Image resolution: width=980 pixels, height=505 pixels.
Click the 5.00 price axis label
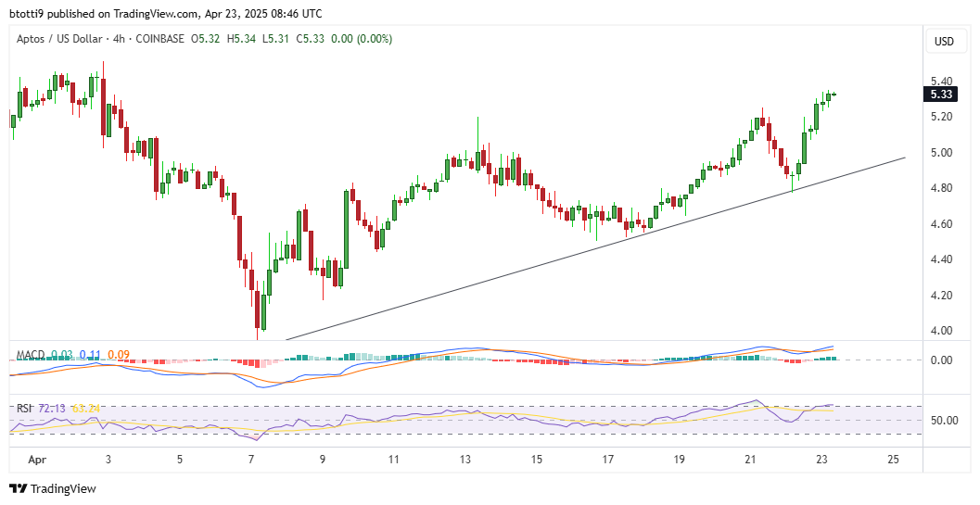point(942,153)
